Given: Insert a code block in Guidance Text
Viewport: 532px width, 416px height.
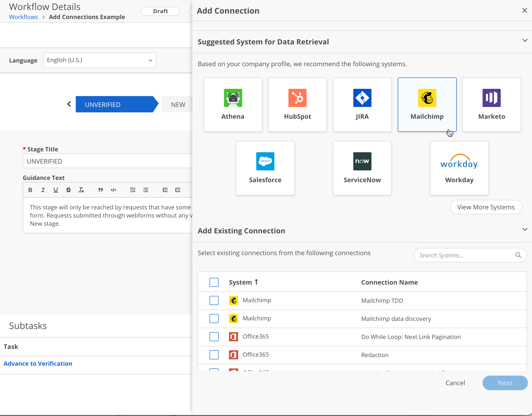Looking at the screenshot, I should point(113,190).
